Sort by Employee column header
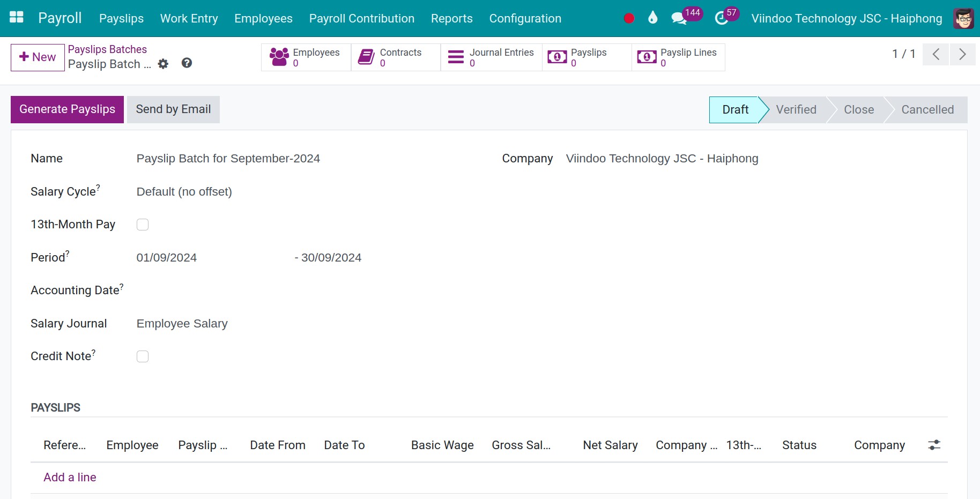 click(x=132, y=445)
